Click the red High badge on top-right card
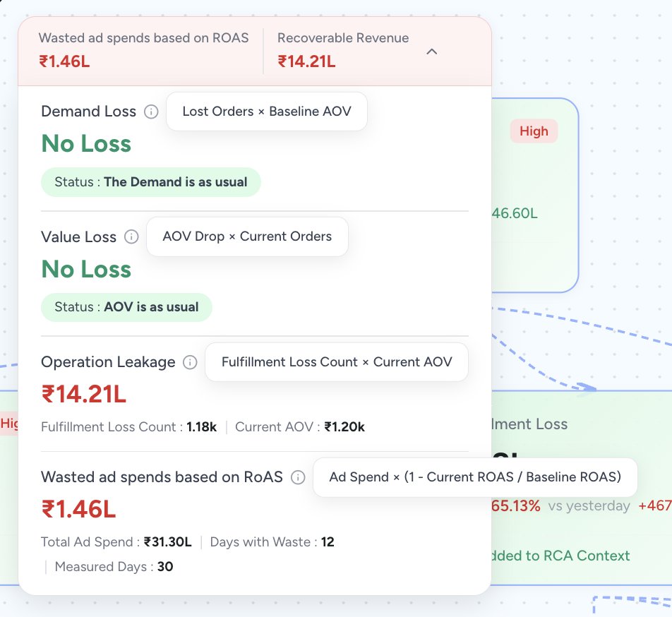This screenshot has width=672, height=617. tap(534, 131)
